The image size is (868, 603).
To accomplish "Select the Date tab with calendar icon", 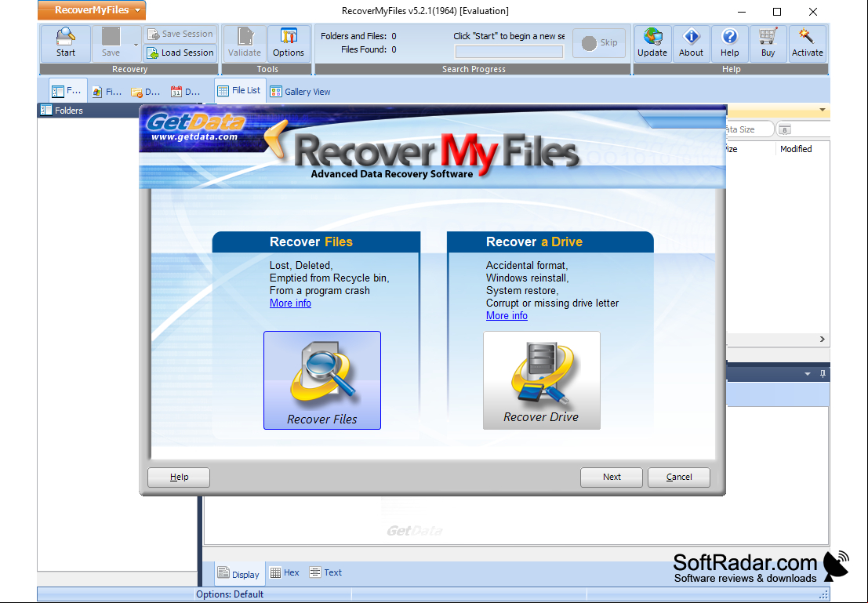I will point(186,92).
